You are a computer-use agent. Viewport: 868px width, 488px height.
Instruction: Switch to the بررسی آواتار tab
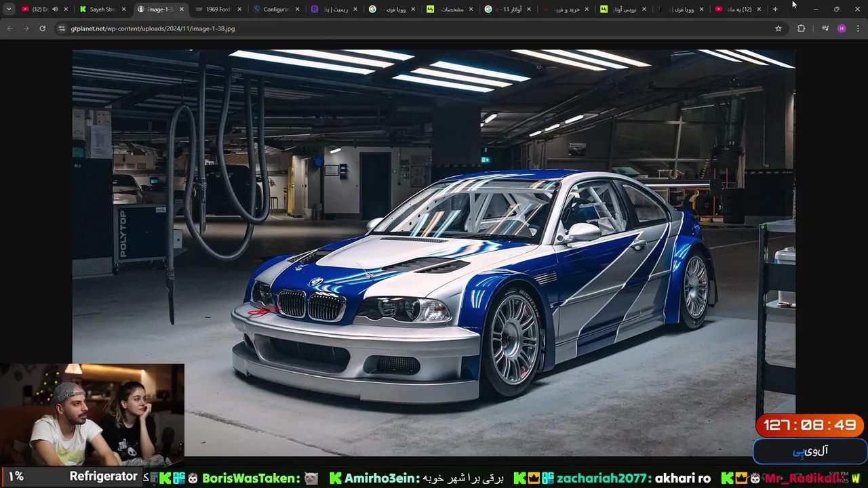coord(622,9)
